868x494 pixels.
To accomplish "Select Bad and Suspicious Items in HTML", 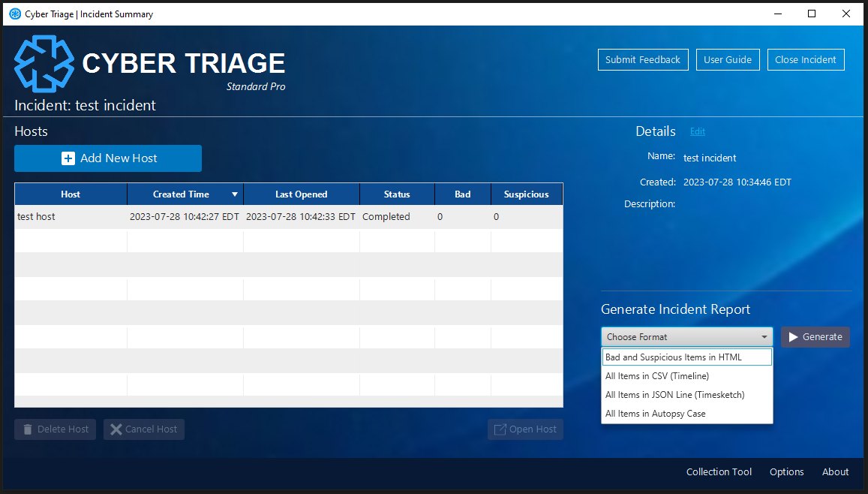I will [x=687, y=357].
